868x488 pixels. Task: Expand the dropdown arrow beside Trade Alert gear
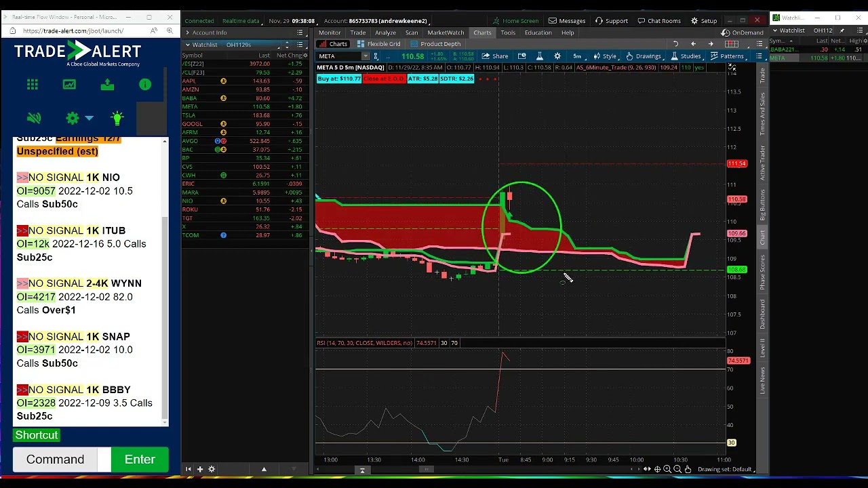(89, 118)
